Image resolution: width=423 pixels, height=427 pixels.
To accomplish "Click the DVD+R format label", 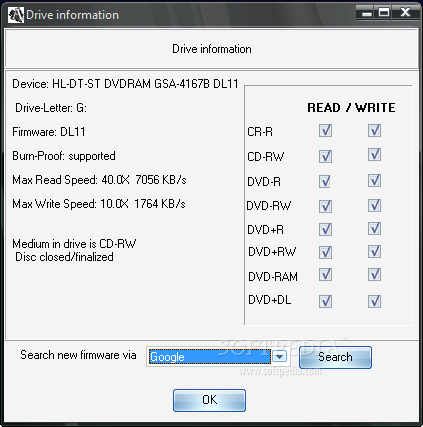I will [x=265, y=230].
